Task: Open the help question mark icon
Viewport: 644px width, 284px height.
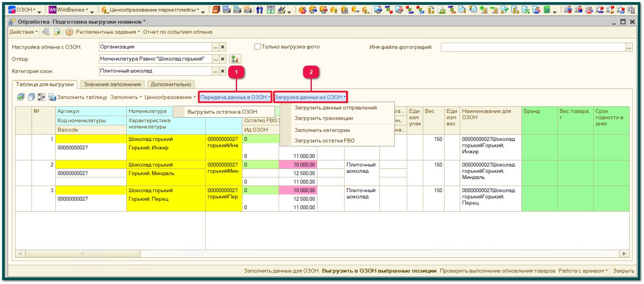Action: pyautogui.click(x=69, y=32)
